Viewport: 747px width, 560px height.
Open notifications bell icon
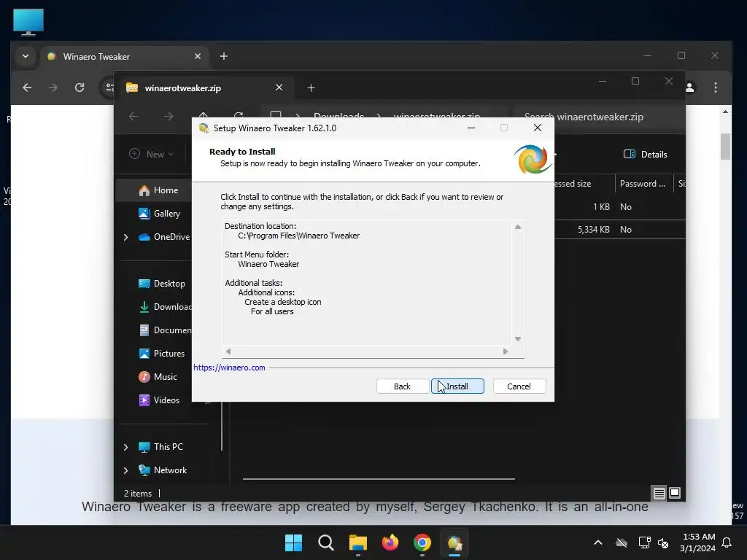point(727,542)
